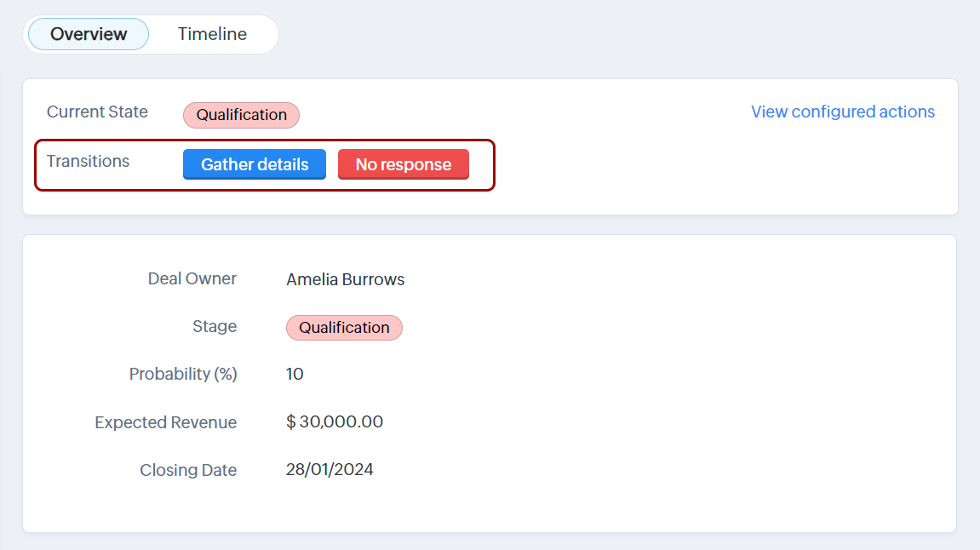980x550 pixels.
Task: Click the Qualification badge in the Stage field
Action: (344, 328)
